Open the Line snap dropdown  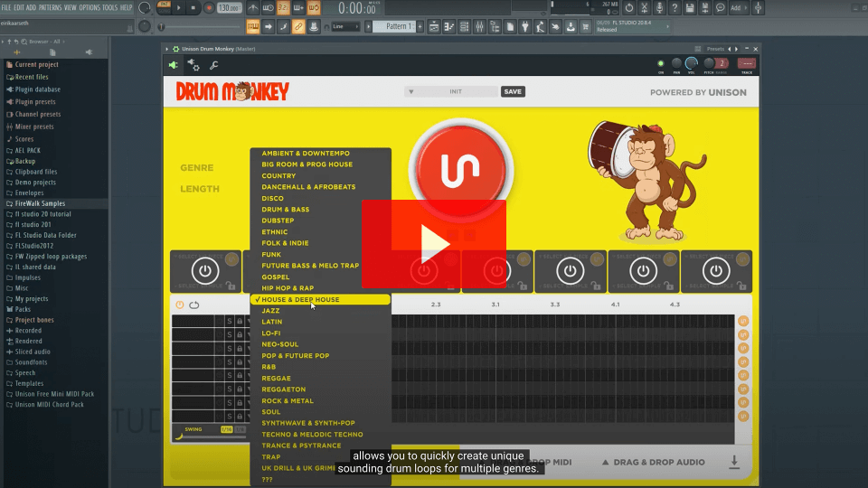tap(345, 26)
